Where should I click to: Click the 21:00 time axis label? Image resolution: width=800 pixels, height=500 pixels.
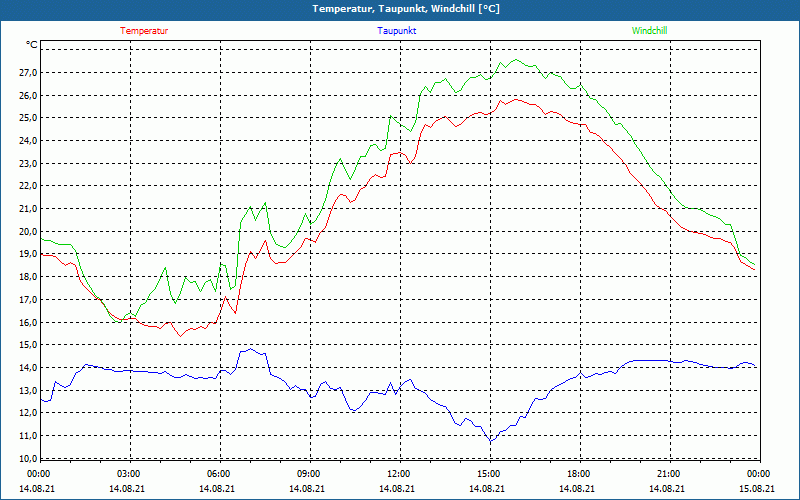pos(668,474)
